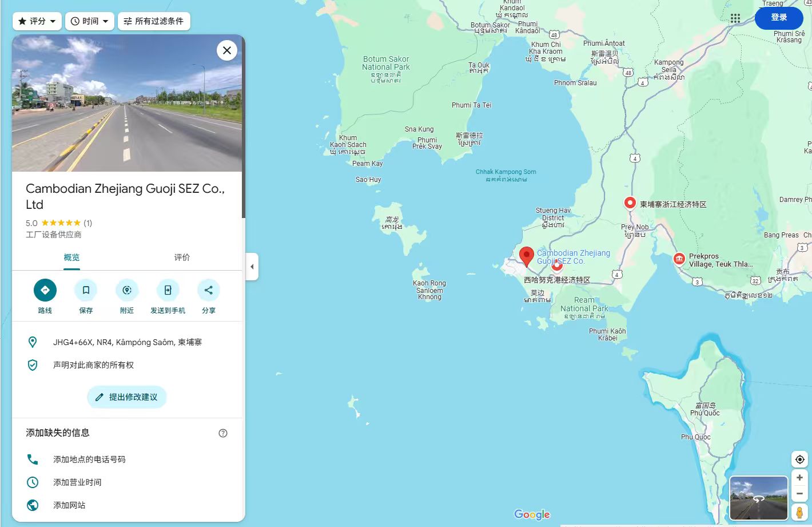Save the place with 保存 bookmark icon
Screen dimensions: 812x527
pyautogui.click(x=86, y=290)
